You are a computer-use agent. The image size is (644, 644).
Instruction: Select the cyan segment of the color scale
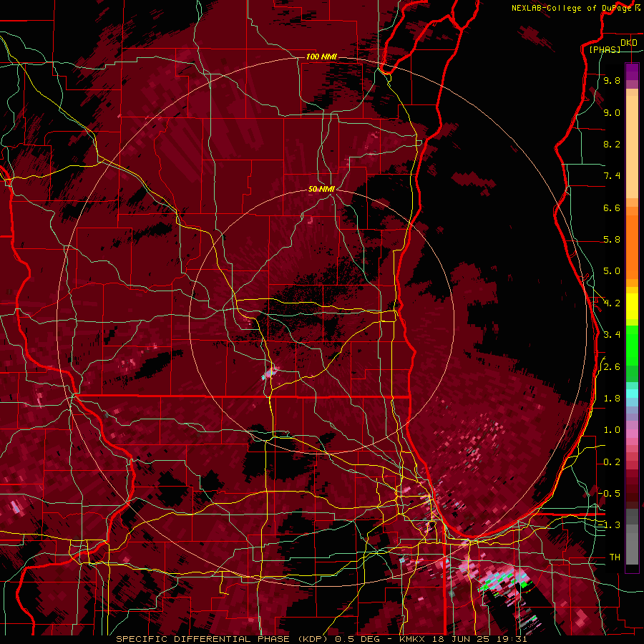[632, 394]
